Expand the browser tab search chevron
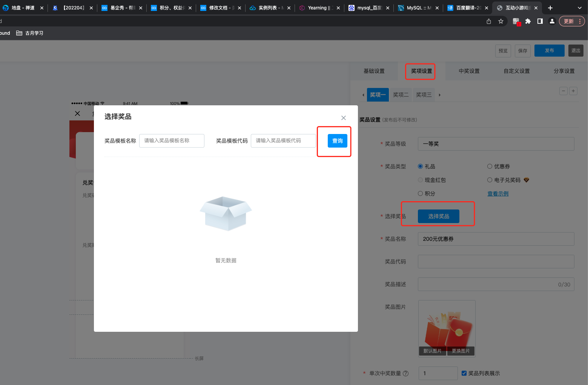Image resolution: width=588 pixels, height=385 pixels. (x=580, y=8)
